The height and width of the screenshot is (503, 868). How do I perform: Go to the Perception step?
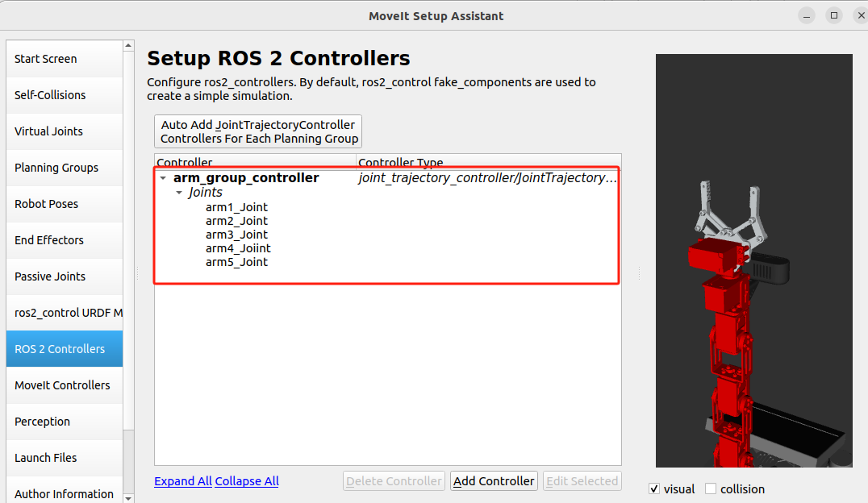point(65,421)
